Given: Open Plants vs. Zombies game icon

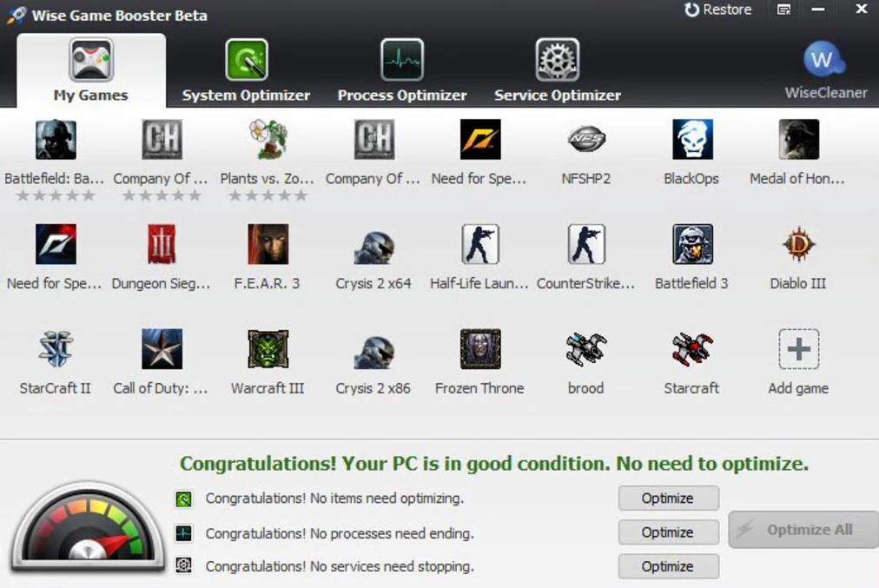Looking at the screenshot, I should coord(268,140).
